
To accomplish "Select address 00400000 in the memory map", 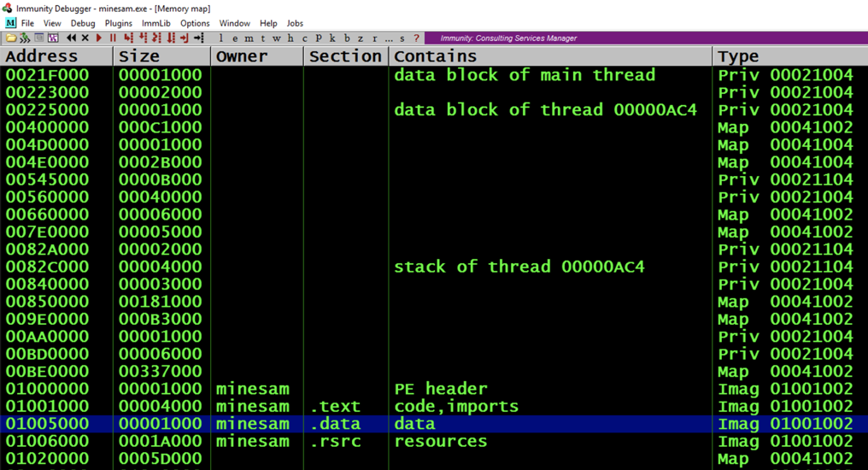I will [x=47, y=127].
